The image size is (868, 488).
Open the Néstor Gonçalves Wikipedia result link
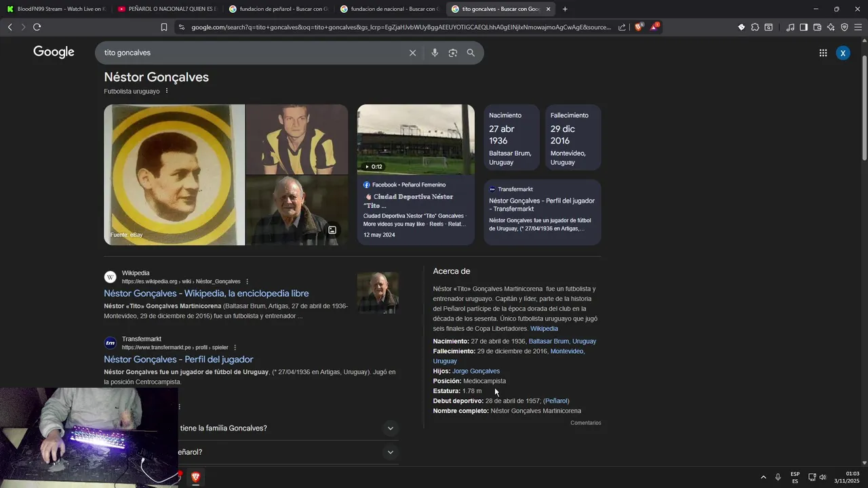[206, 293]
